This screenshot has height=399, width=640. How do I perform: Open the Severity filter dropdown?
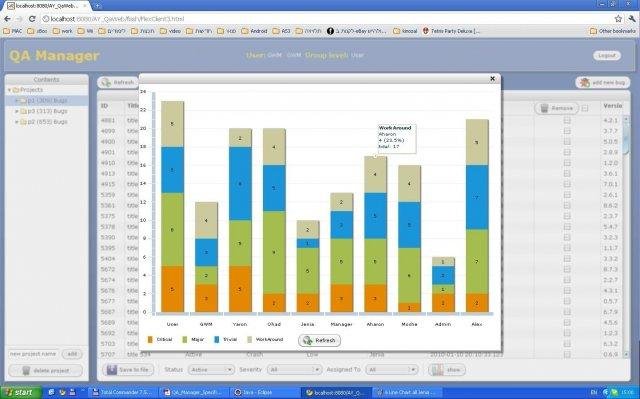pyautogui.click(x=294, y=370)
